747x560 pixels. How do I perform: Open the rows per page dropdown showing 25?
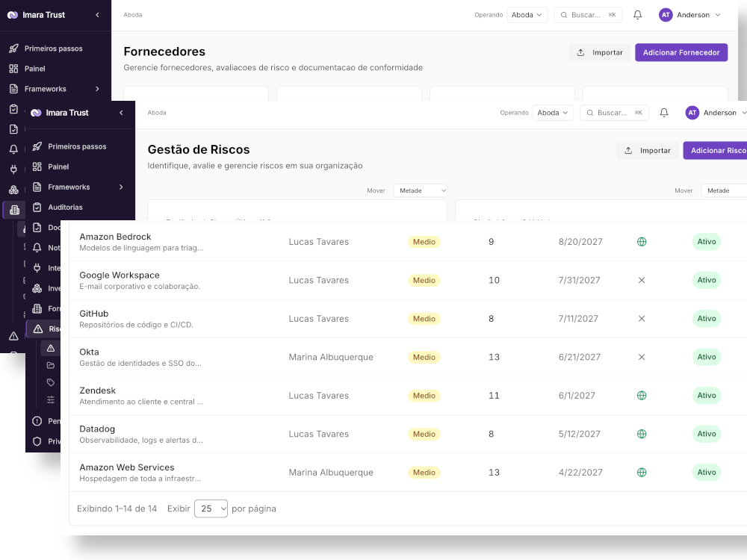(x=211, y=509)
